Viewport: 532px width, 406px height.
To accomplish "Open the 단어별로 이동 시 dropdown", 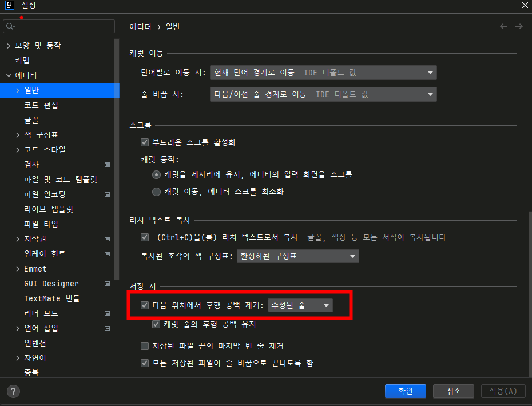I will tap(323, 73).
